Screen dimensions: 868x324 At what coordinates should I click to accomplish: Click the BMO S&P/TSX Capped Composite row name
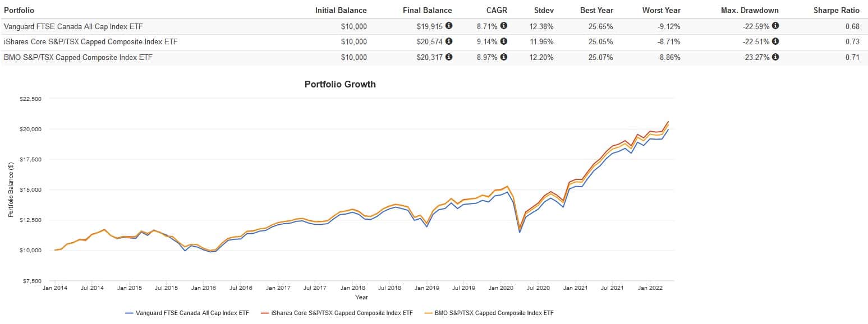point(78,58)
